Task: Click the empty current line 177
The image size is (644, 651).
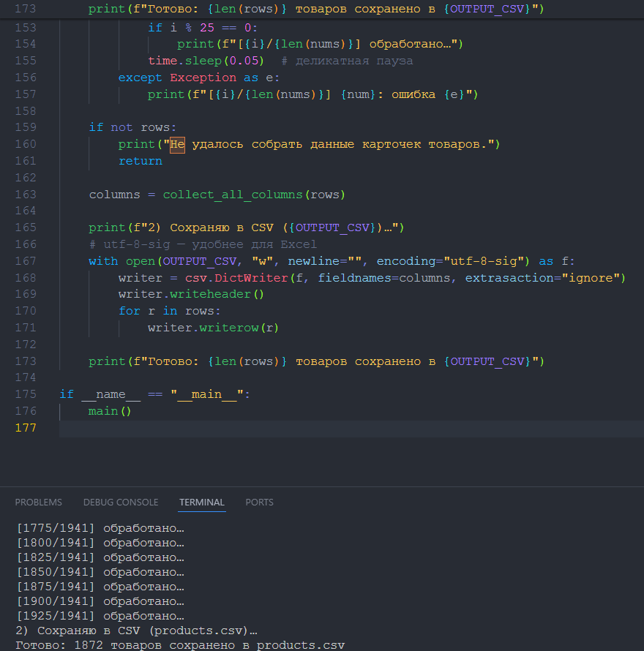Action: [x=293, y=428]
